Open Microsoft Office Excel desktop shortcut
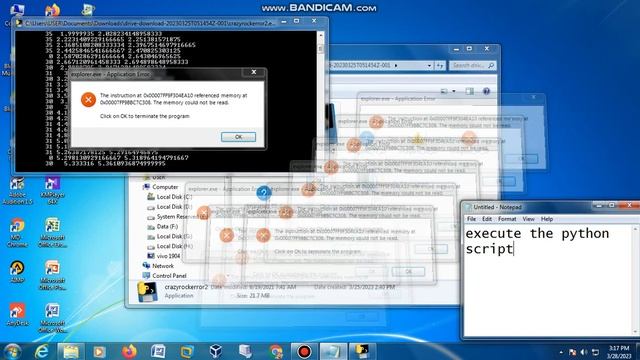This screenshot has width=640, height=360. point(53,233)
